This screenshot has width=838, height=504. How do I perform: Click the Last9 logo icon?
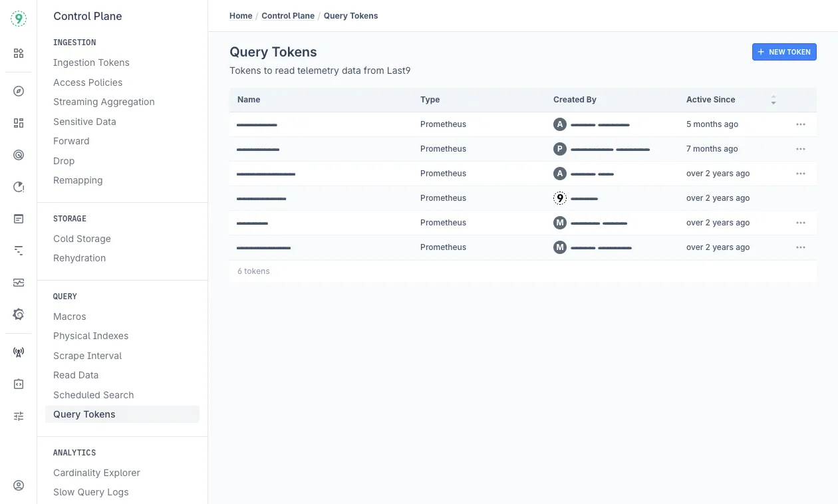19,19
